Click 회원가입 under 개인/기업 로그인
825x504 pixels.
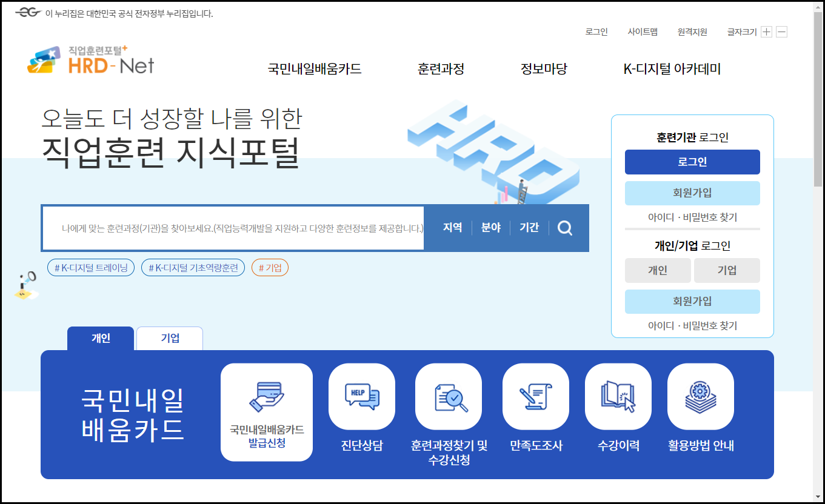pos(692,302)
